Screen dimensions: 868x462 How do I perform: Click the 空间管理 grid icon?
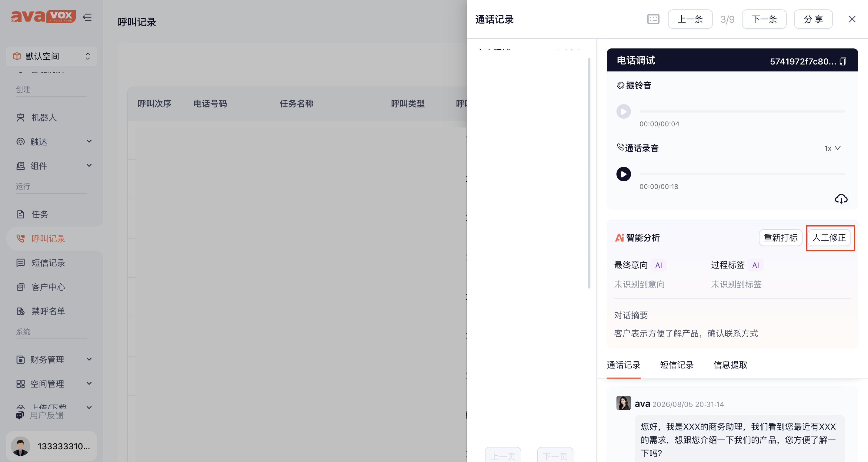pyautogui.click(x=21, y=384)
